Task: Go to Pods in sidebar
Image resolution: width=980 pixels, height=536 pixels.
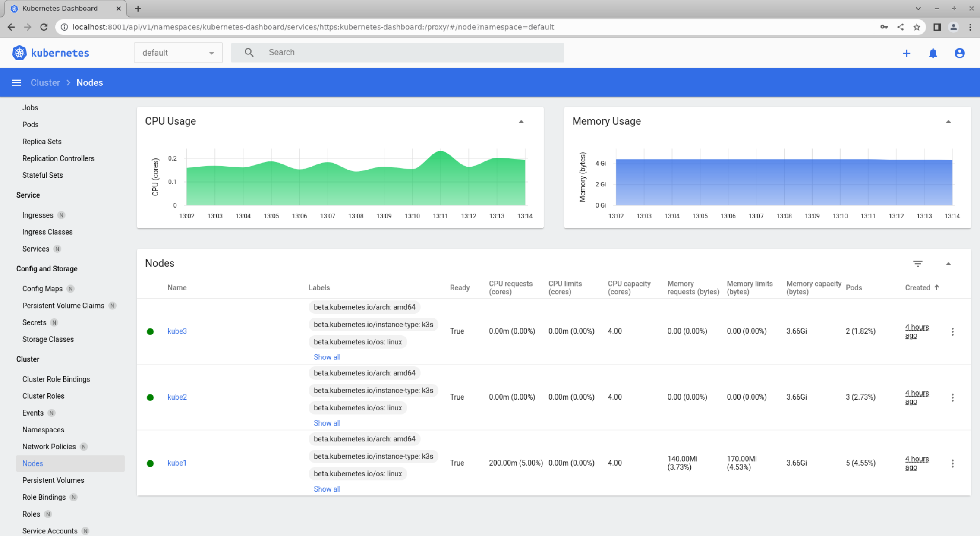Action: pyautogui.click(x=30, y=124)
